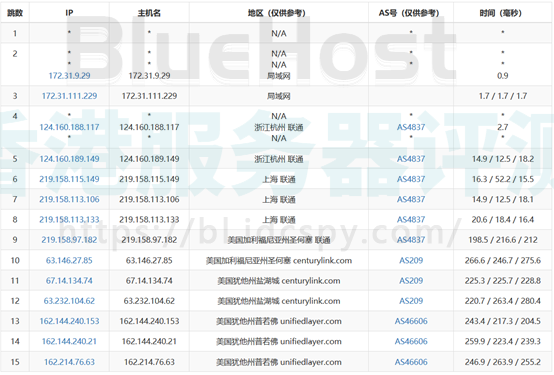Open IP link 172.31.9.29
554x375 pixels.
pos(69,76)
